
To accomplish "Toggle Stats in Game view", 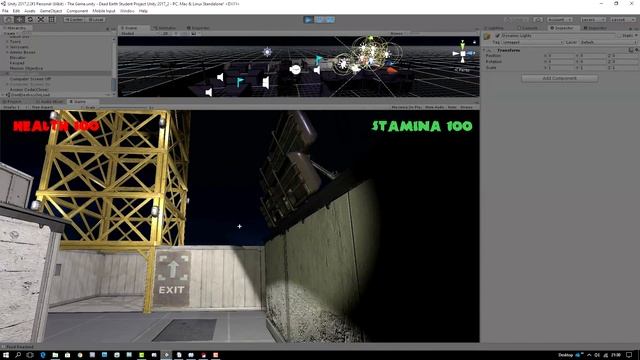I will 452,107.
